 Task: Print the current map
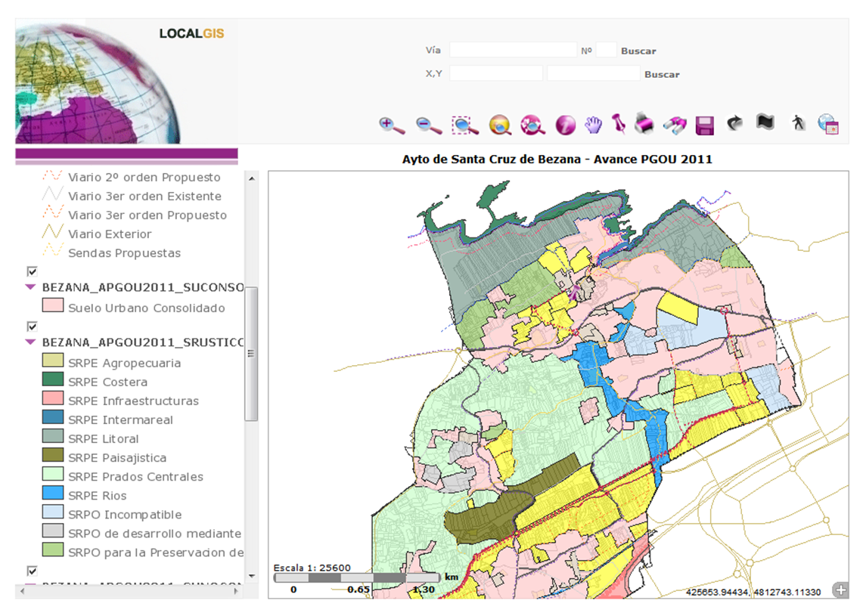click(x=644, y=124)
